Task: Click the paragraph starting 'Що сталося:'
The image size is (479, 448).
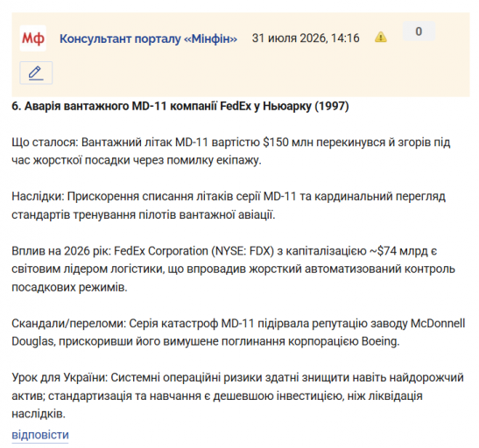Action: point(231,151)
